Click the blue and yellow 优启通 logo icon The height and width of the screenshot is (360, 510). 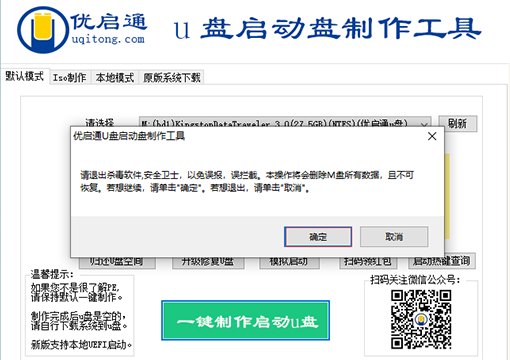coord(43,30)
